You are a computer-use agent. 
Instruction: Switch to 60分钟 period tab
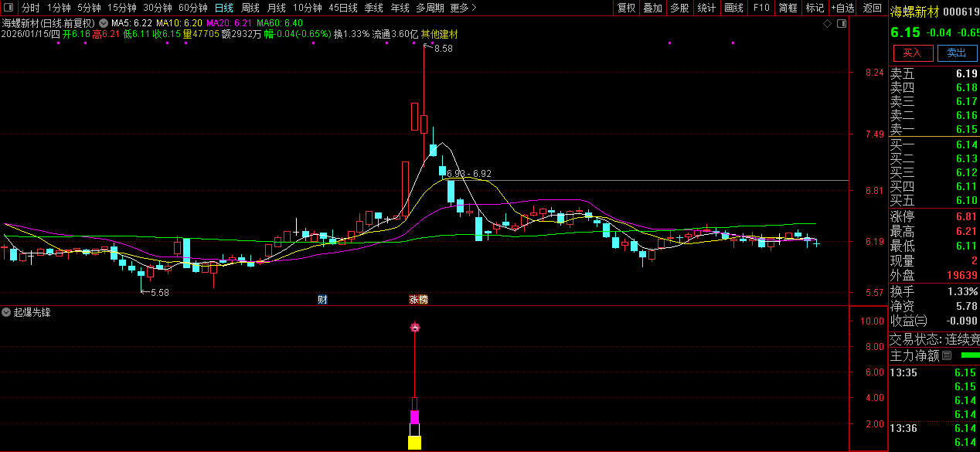click(193, 8)
